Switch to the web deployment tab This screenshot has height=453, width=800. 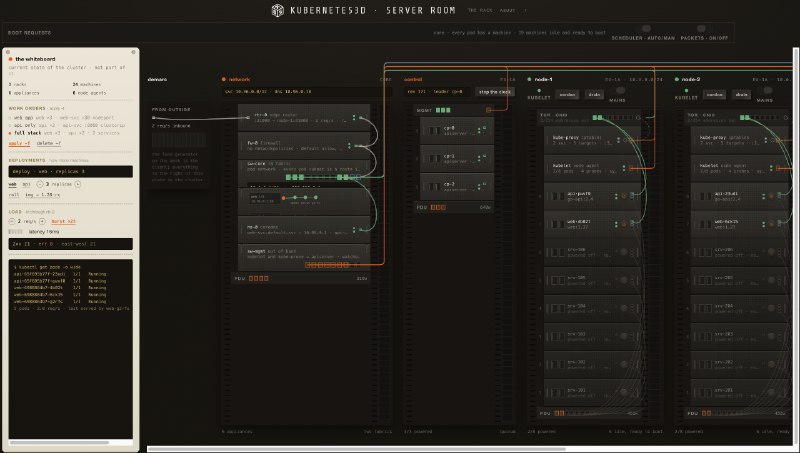[12, 184]
